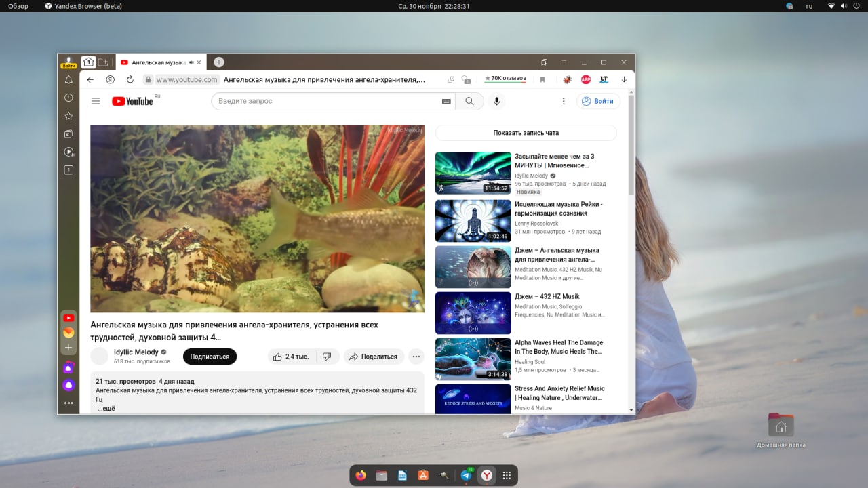Bookmark this page using the bookmark icon

542,79
